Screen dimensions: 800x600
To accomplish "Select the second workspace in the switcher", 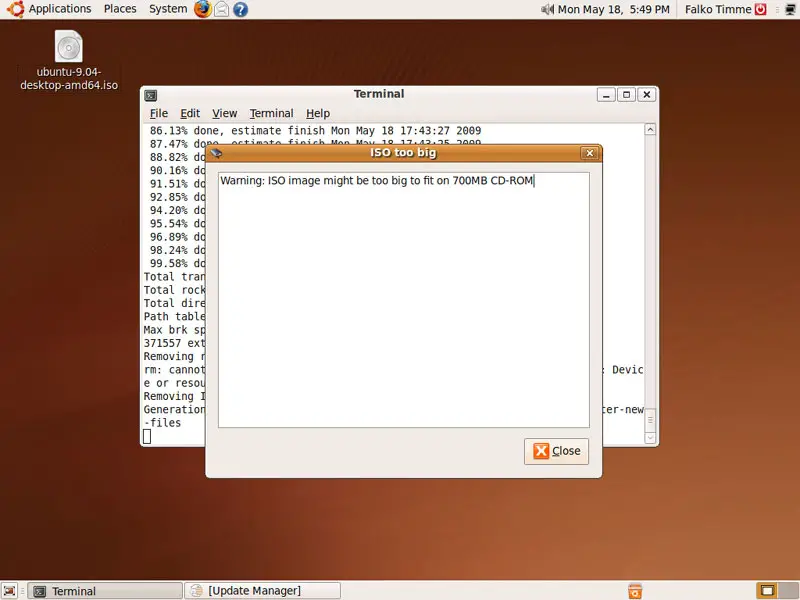I will pos(789,591).
